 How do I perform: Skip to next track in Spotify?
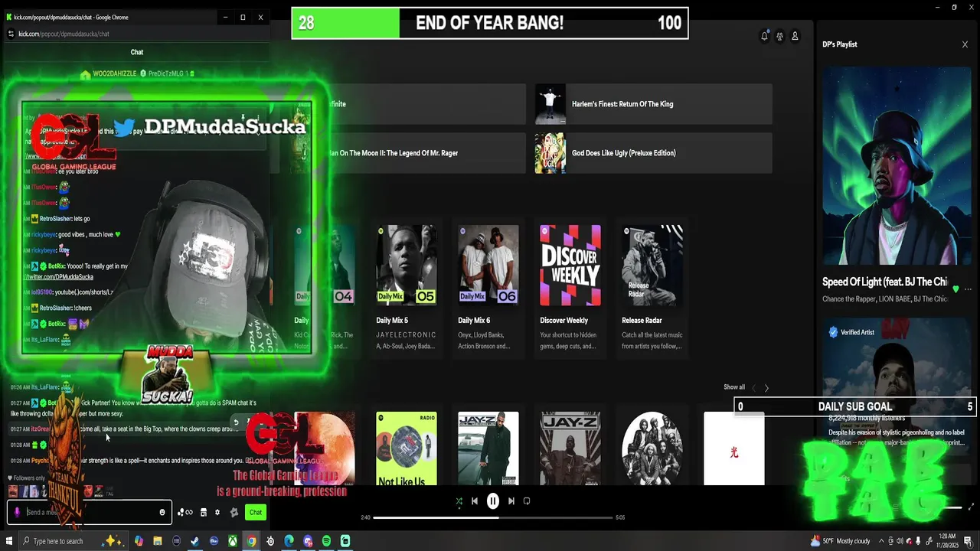coord(511,501)
